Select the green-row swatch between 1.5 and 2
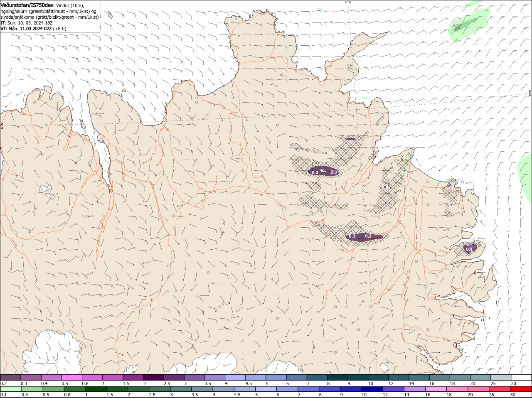This screenshot has width=532, height=398. pos(117,389)
